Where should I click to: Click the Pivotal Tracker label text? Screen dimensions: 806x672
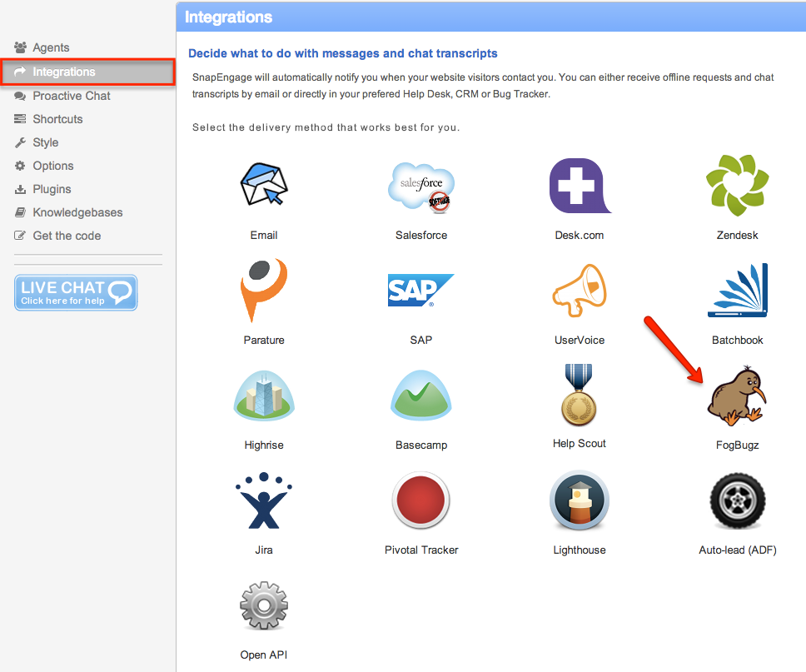[x=421, y=550]
